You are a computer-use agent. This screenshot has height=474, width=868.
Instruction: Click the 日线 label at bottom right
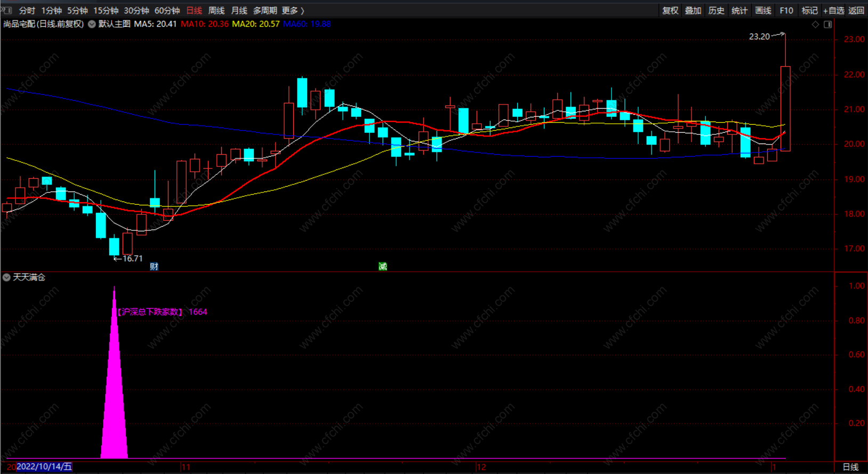(x=850, y=467)
